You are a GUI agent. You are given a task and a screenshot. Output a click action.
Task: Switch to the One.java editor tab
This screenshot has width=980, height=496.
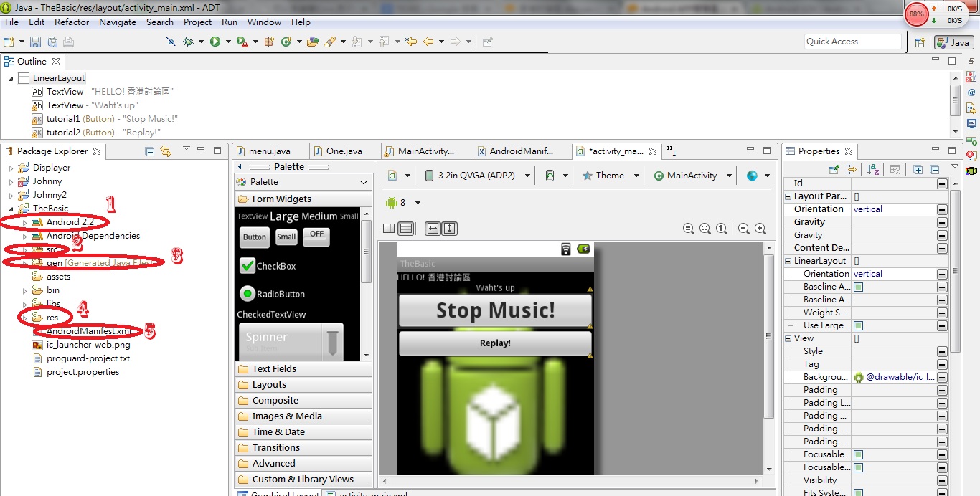pos(344,151)
